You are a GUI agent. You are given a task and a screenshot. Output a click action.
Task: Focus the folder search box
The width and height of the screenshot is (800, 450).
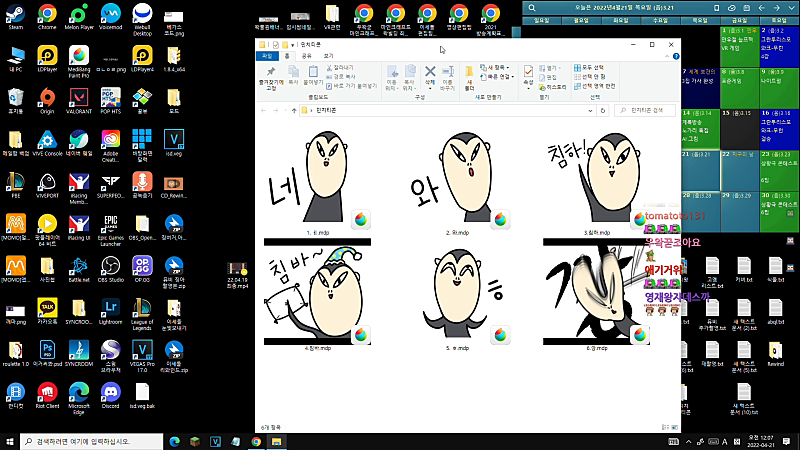tap(645, 110)
